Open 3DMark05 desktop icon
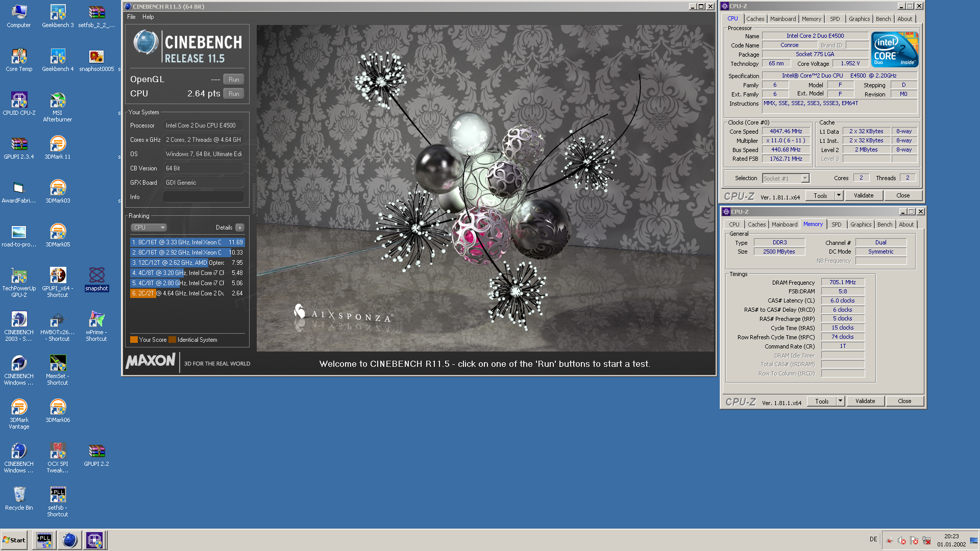The height and width of the screenshot is (551, 980). click(58, 235)
